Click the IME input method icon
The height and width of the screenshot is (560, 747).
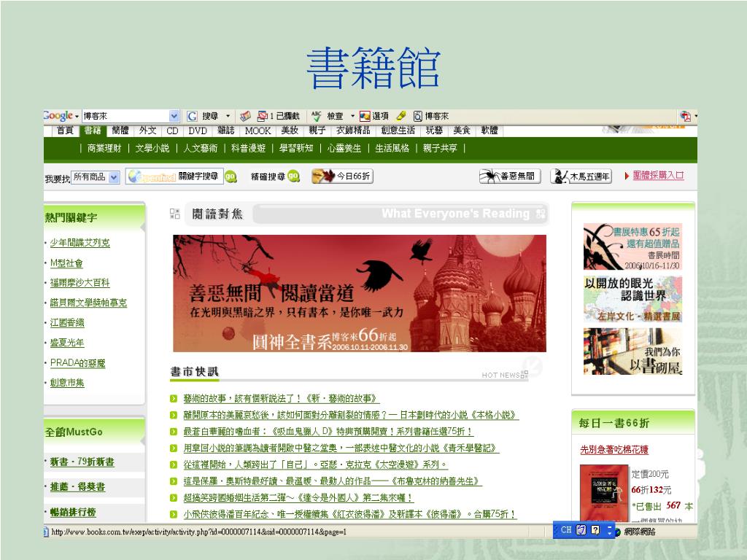point(581,529)
